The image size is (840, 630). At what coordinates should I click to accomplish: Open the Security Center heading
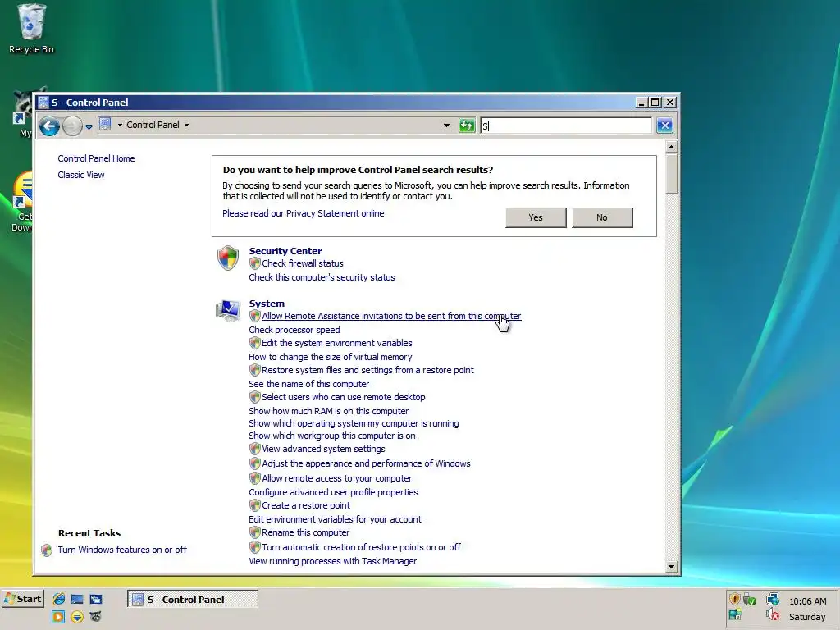(x=285, y=251)
